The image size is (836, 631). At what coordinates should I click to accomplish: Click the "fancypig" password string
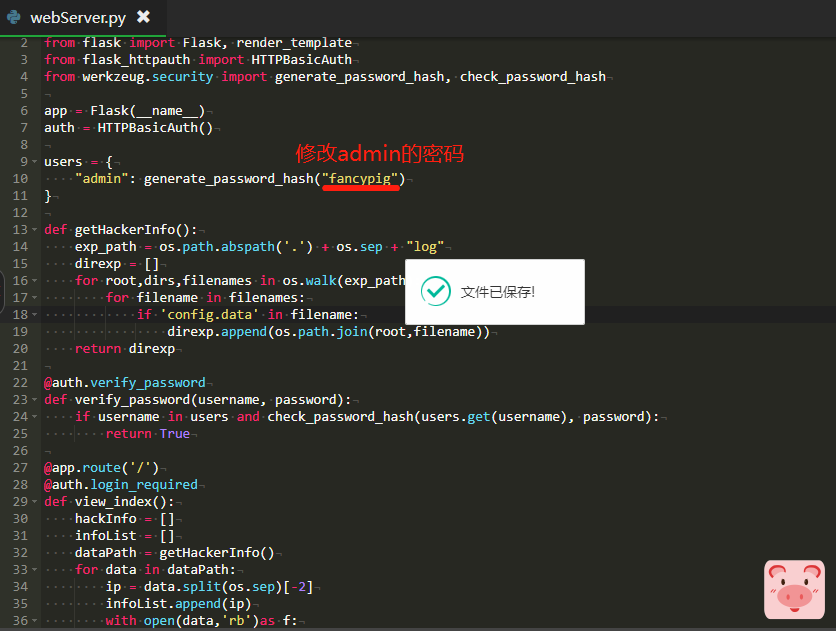[x=360, y=179]
